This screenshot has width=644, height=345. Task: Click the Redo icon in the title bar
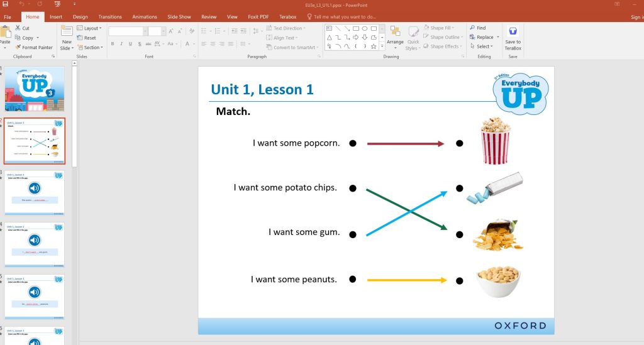pyautogui.click(x=40, y=4)
